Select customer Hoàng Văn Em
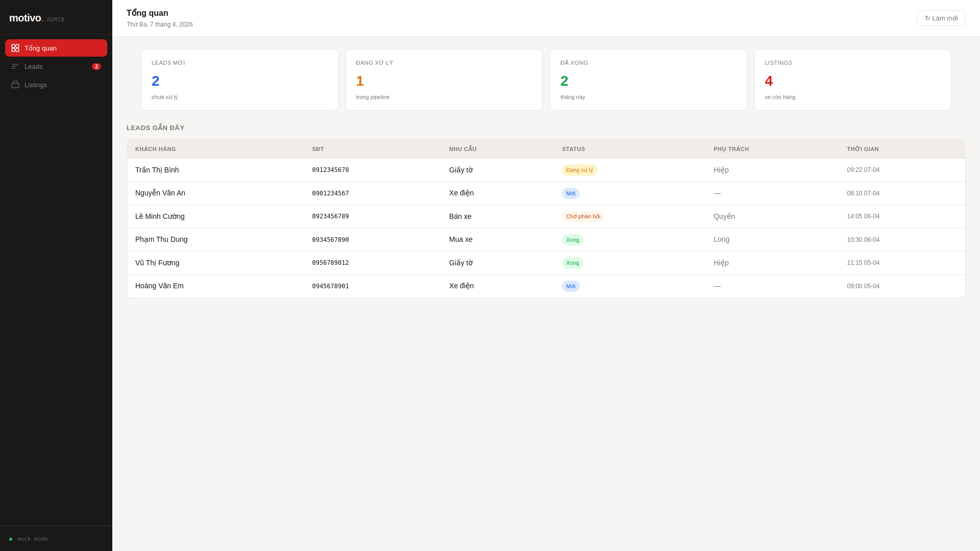Screen dimensions: 980x551 [159, 286]
